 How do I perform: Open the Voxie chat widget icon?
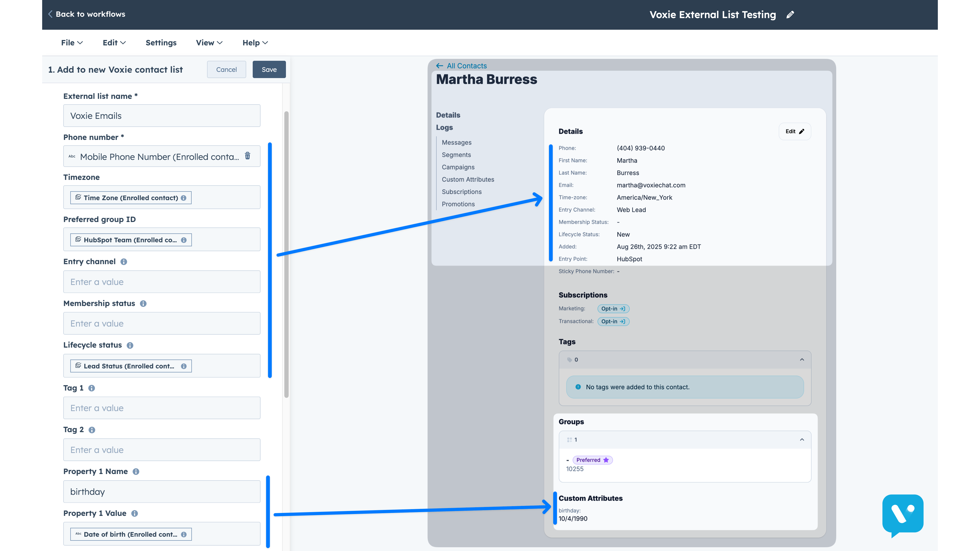point(903,516)
